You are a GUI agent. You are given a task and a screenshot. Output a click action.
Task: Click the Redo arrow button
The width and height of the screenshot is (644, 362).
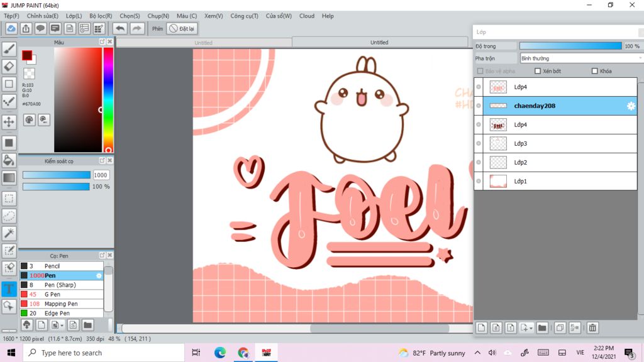(136, 28)
